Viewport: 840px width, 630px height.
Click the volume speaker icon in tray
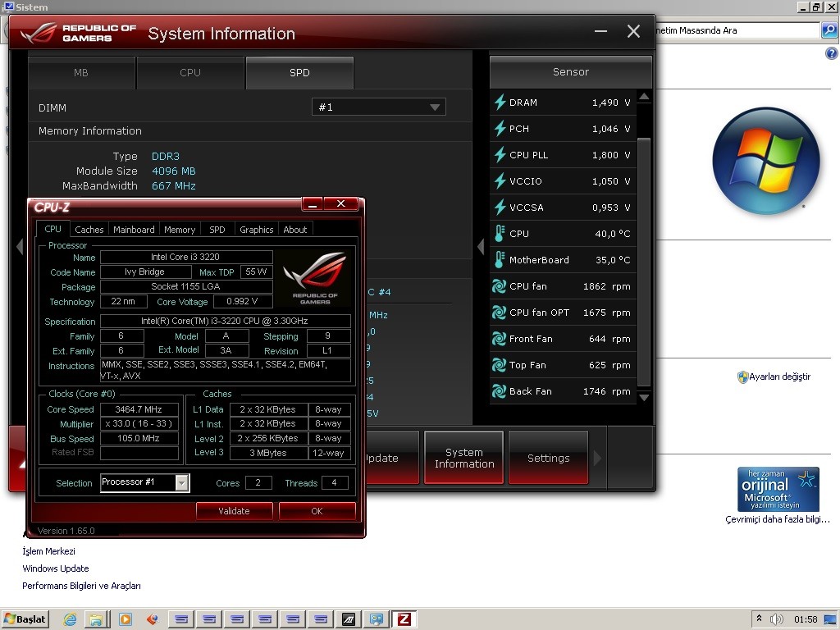777,619
